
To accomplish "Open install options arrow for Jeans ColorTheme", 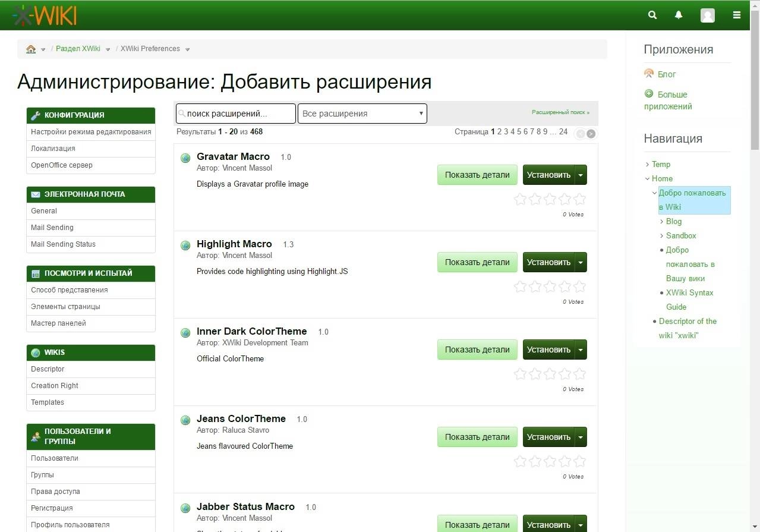I will [x=581, y=437].
